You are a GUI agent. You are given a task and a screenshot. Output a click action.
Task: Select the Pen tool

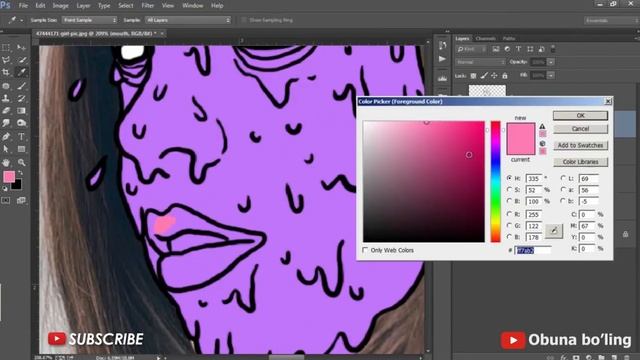tap(6, 137)
